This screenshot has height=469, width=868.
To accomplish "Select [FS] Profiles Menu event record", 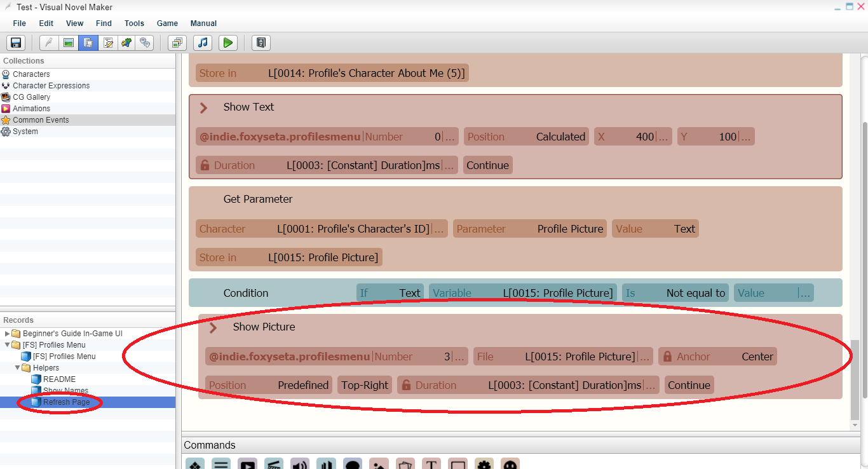I will pyautogui.click(x=64, y=357).
